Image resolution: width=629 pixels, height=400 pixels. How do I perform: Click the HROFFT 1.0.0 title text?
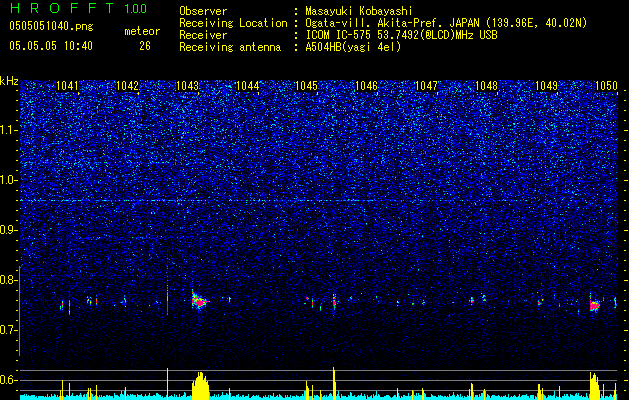click(78, 8)
